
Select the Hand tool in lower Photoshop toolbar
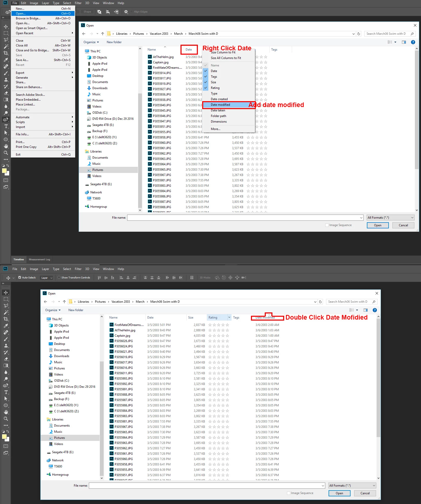[x=6, y=412]
